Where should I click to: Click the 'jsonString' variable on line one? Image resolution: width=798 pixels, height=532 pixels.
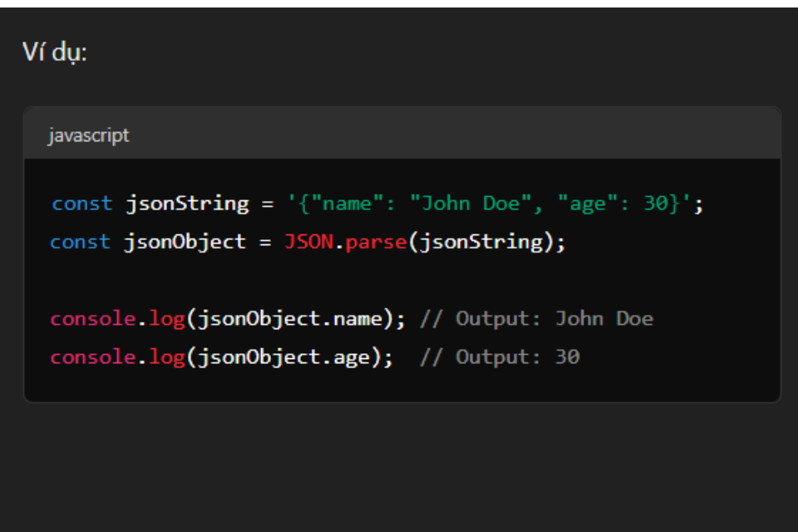click(187, 204)
